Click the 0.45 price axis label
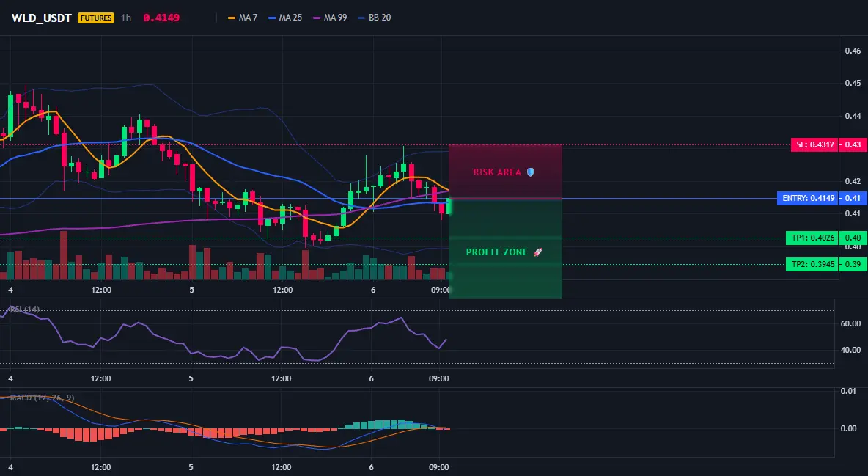This screenshot has height=476, width=868. coord(853,83)
